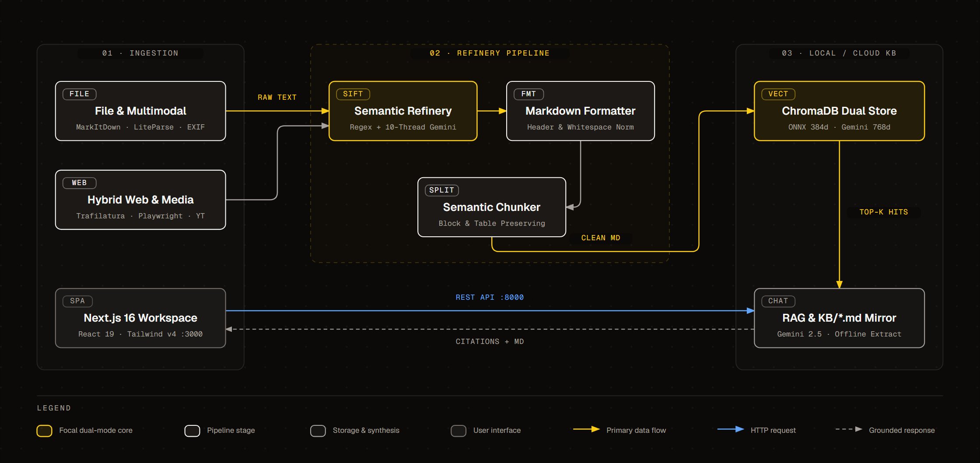Click the "ChromaDB Dual Store" title
The width and height of the screenshot is (980, 463).
(839, 111)
